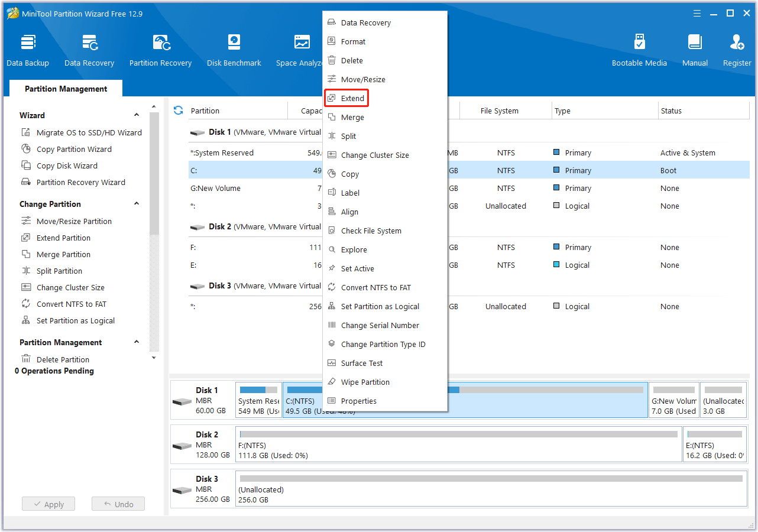Select E:(NTFS) block in disk map

(714, 445)
